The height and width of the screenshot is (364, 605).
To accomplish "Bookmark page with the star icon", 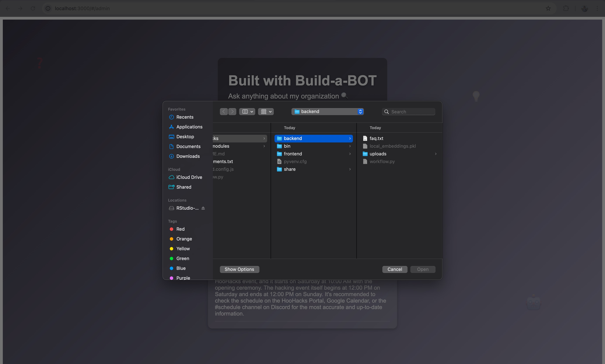I will 548,8.
